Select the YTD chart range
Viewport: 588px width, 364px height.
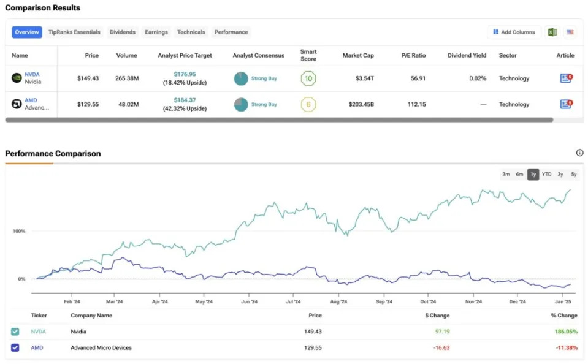pos(547,174)
